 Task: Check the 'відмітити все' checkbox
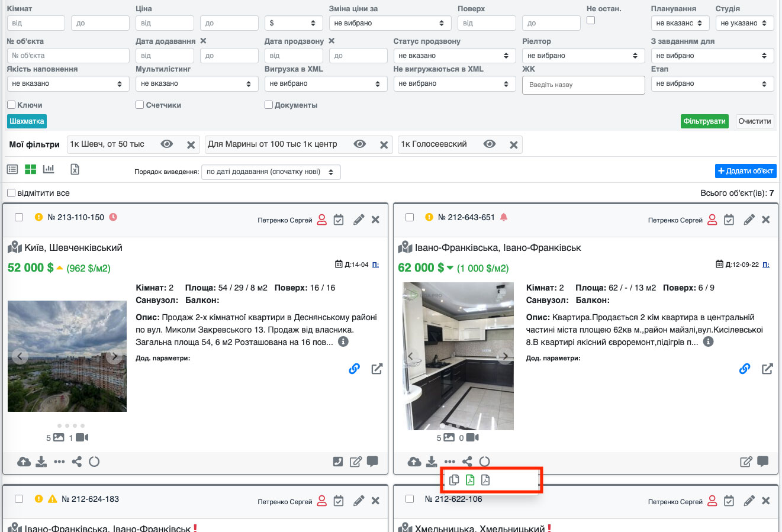pos(11,193)
